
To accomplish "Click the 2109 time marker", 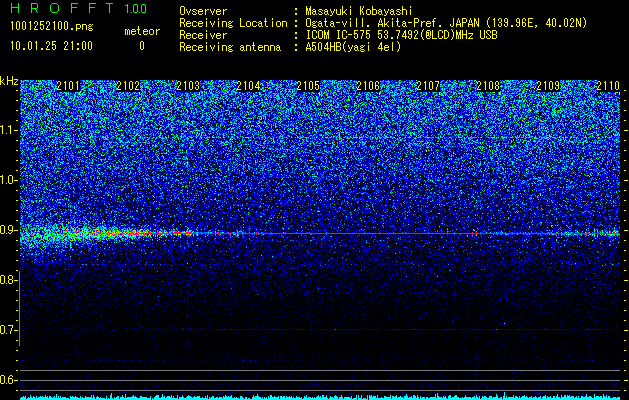I will click(x=548, y=86).
